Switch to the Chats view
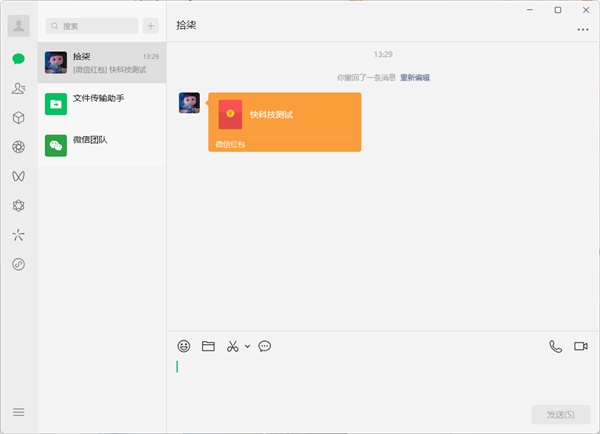 pos(18,59)
